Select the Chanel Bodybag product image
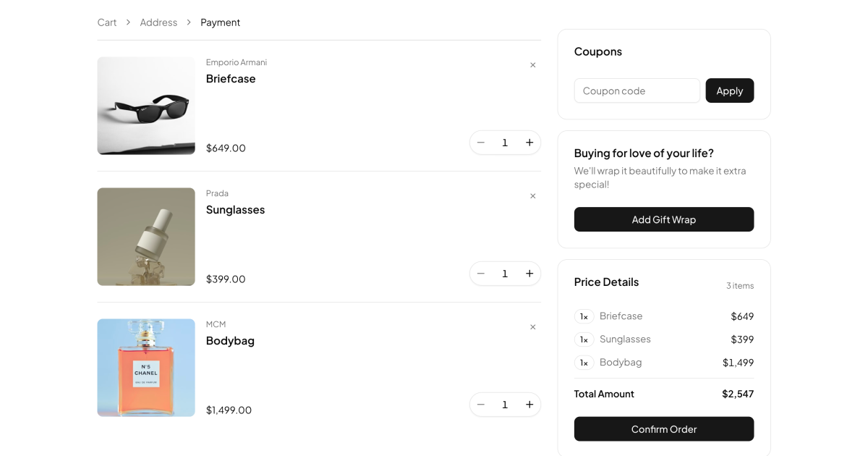The image size is (868, 456). click(145, 368)
